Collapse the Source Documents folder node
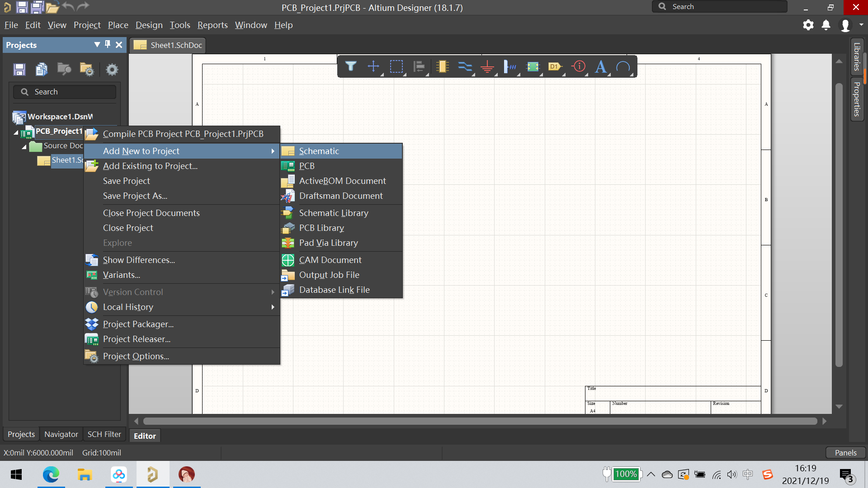Screen dimensions: 868x488 tap(24, 147)
